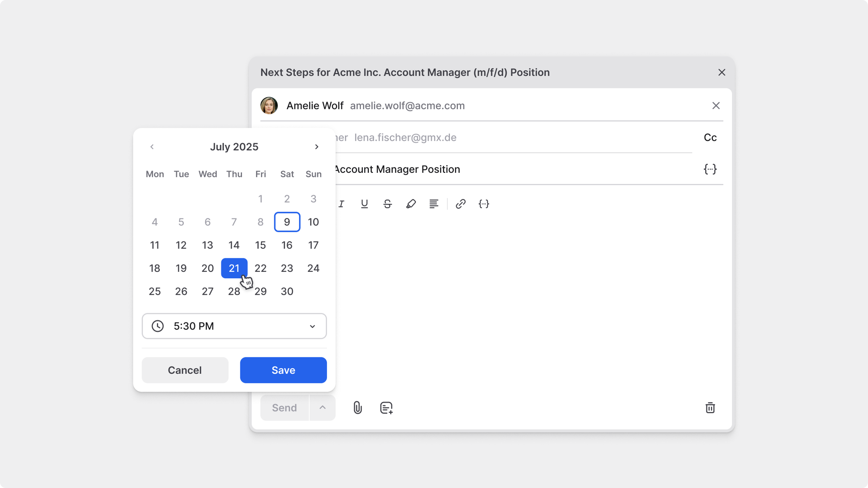868x488 pixels.
Task: Open the insert template icon
Action: point(386,408)
